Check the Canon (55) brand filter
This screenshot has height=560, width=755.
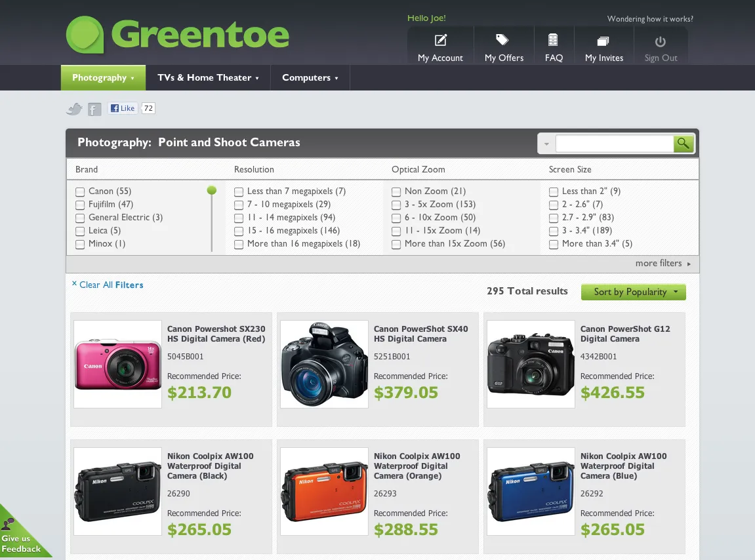80,191
